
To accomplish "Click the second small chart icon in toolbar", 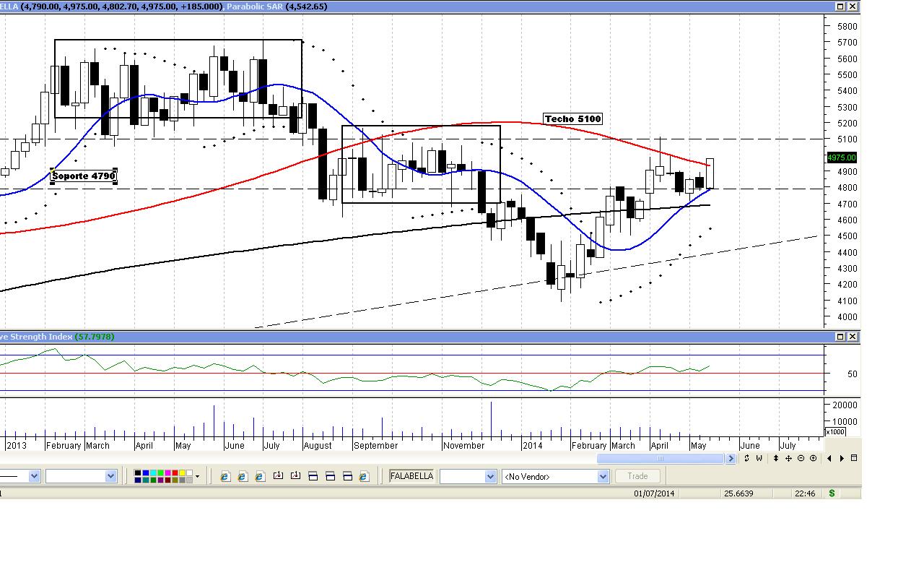I will tap(295, 476).
